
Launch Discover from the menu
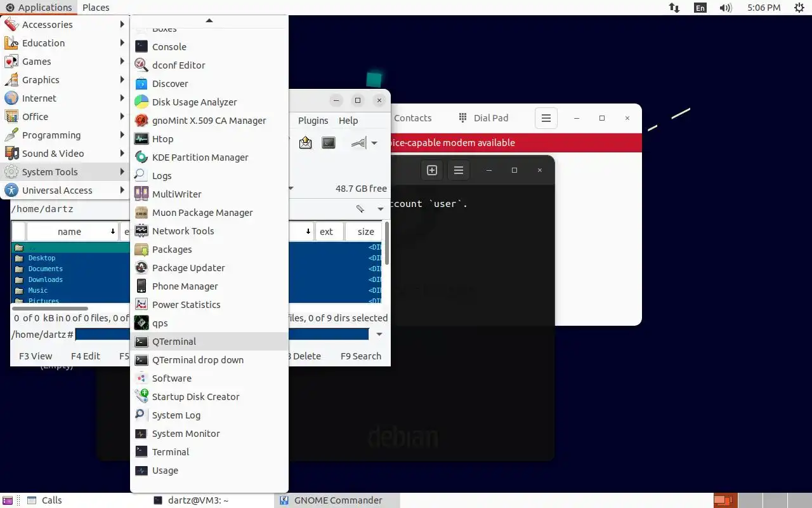[209, 83]
